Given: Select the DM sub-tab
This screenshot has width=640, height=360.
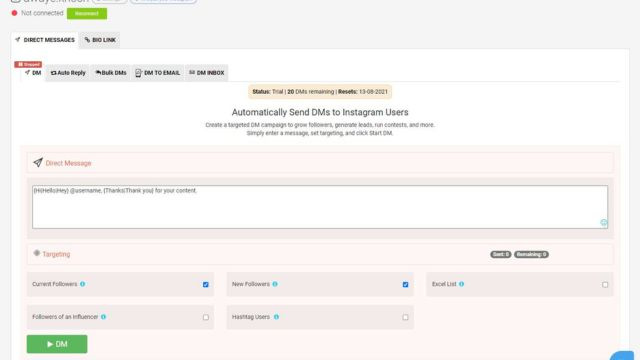Looking at the screenshot, I should click(33, 73).
